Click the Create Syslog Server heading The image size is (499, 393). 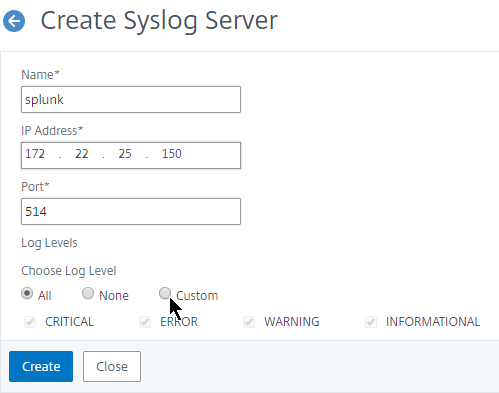[159, 21]
